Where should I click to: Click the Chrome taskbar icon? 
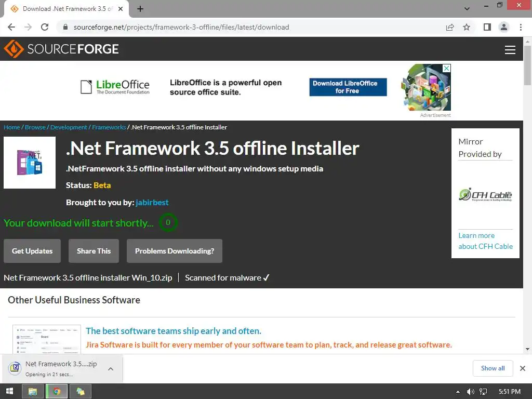tap(57, 392)
